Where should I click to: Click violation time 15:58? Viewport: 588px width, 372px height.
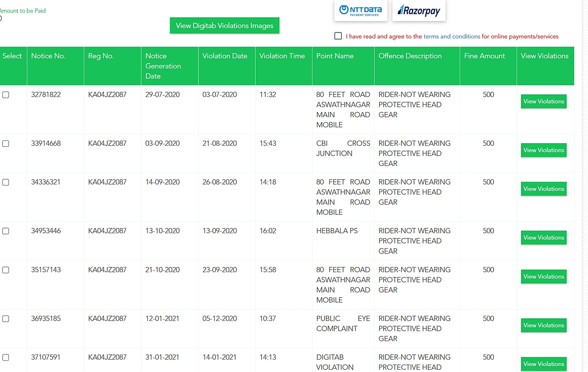268,270
